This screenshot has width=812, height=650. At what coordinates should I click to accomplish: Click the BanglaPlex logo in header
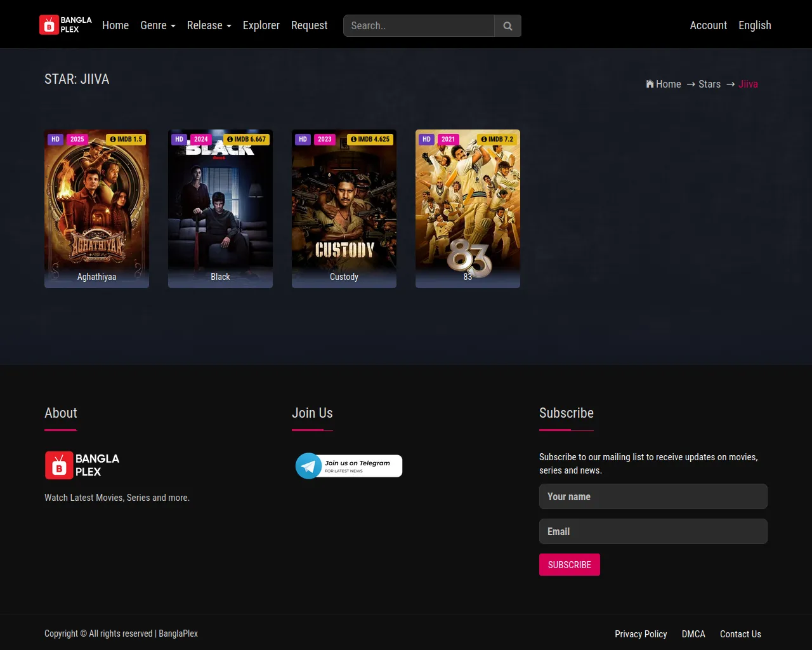66,25
